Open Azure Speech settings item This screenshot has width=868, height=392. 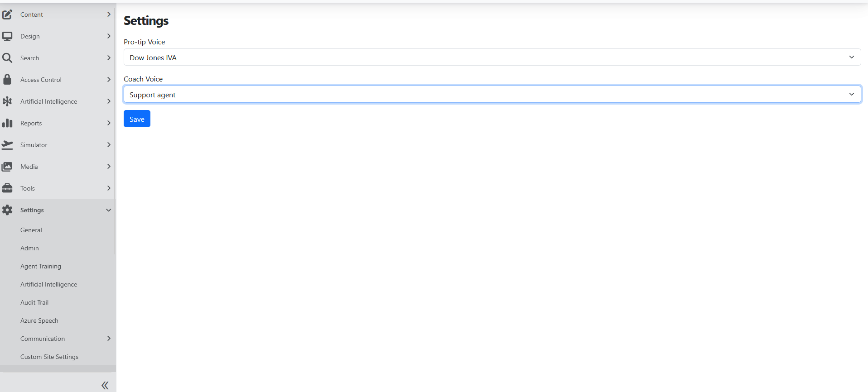click(x=39, y=320)
